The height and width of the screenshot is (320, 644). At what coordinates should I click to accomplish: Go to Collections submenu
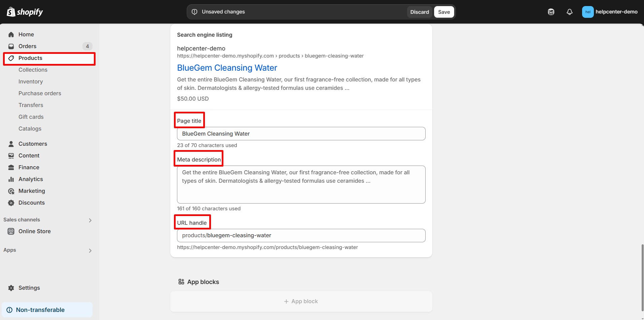pyautogui.click(x=33, y=70)
